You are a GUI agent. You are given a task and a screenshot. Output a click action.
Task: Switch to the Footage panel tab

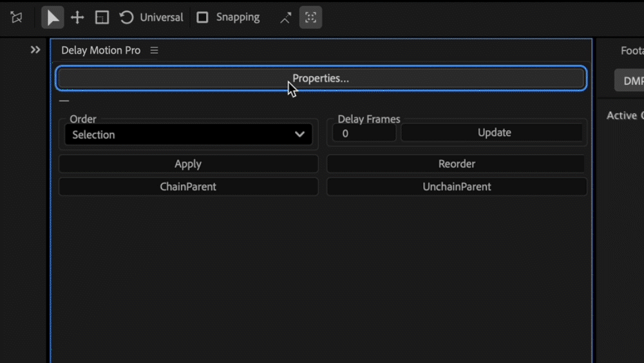point(631,50)
